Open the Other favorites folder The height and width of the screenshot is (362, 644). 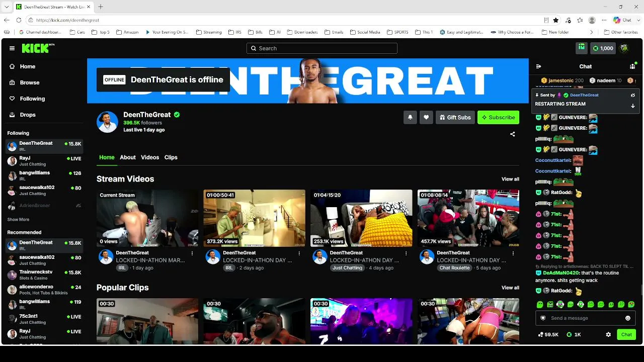pos(620,32)
